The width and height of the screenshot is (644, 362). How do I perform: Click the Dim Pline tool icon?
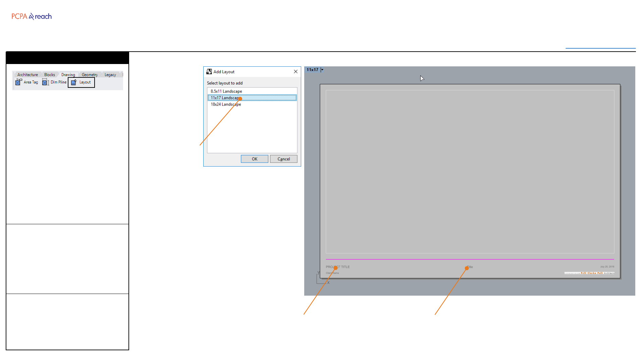point(45,82)
